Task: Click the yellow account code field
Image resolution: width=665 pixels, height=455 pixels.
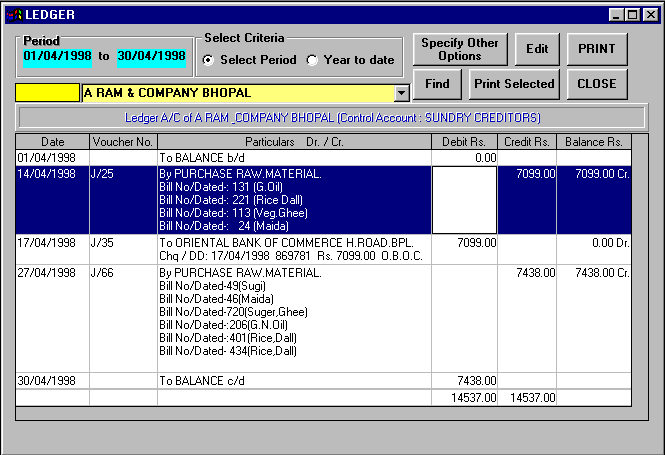Action: (x=47, y=93)
